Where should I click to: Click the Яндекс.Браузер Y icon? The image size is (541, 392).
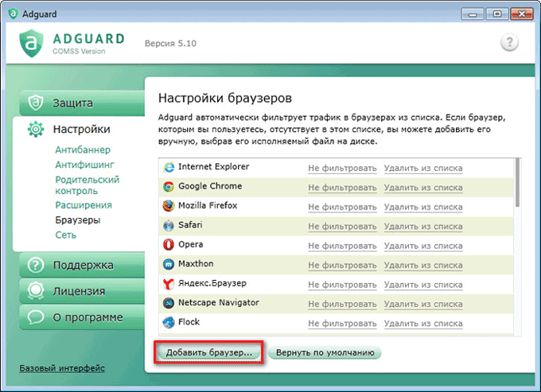[169, 284]
